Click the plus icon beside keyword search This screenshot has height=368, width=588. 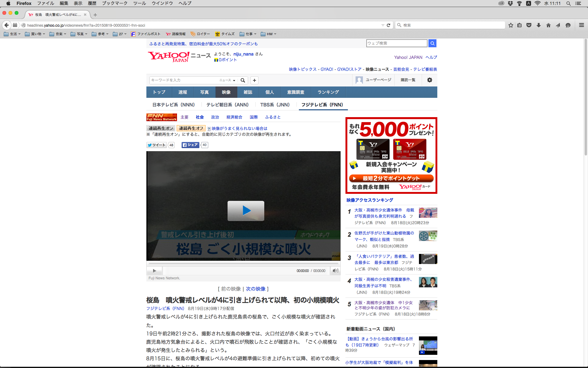point(254,80)
